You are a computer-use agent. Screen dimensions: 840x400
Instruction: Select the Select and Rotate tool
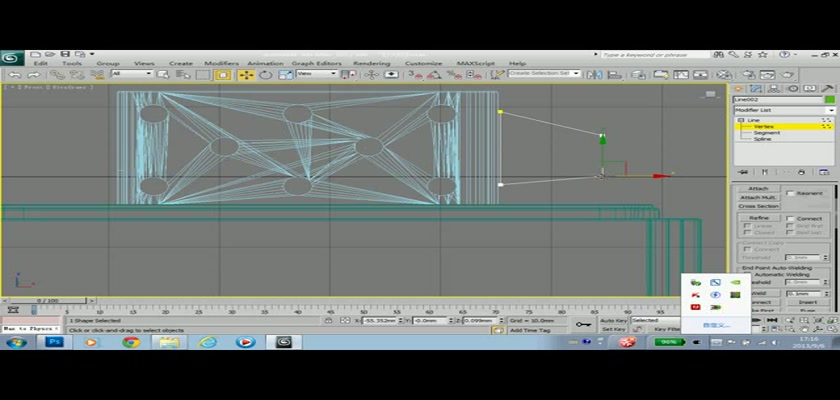(x=265, y=74)
